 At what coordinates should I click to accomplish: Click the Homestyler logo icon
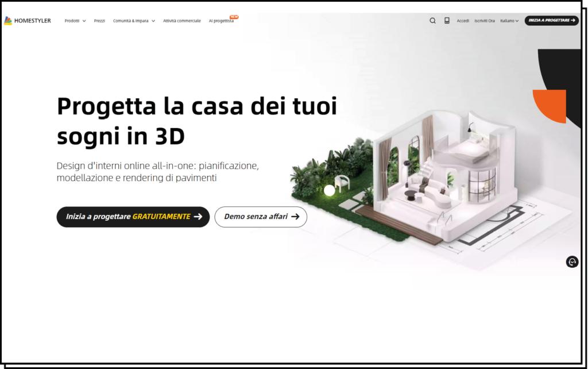(8, 21)
